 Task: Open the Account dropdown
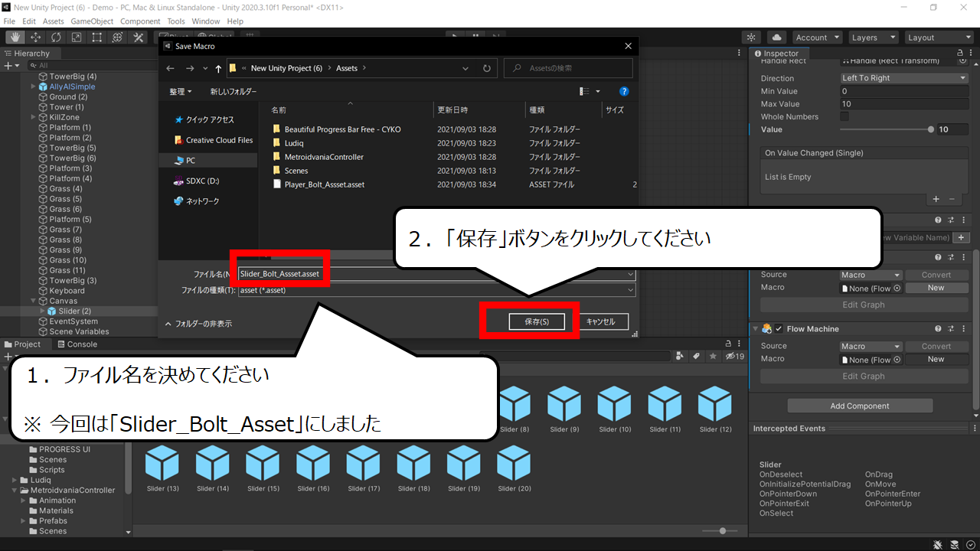coord(817,37)
